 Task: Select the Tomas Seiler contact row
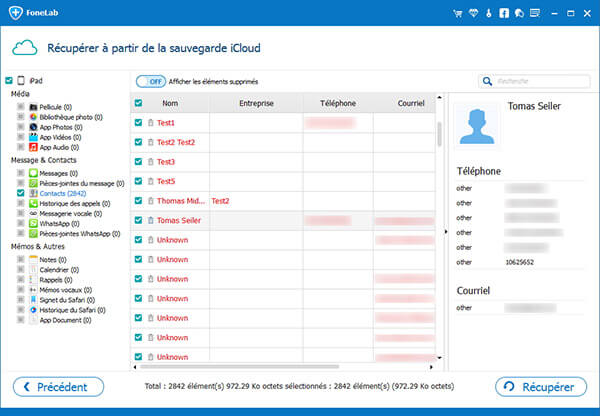(x=283, y=220)
